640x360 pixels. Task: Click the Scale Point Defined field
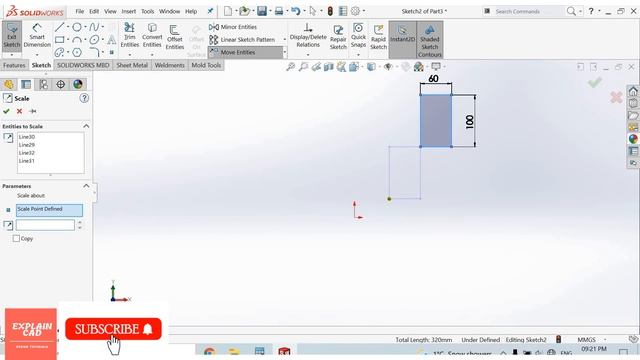[49, 210]
